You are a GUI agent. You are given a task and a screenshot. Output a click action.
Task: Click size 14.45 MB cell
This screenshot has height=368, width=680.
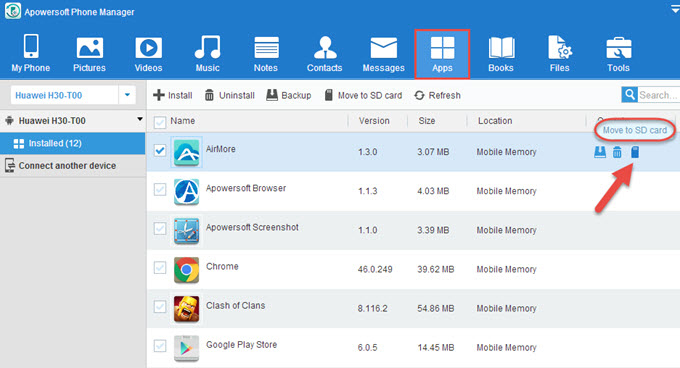tap(436, 348)
